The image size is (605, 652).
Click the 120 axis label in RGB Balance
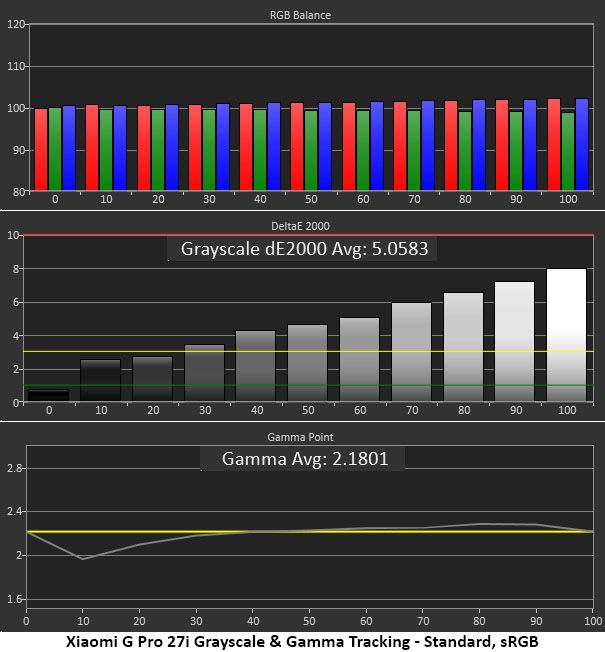(x=16, y=24)
